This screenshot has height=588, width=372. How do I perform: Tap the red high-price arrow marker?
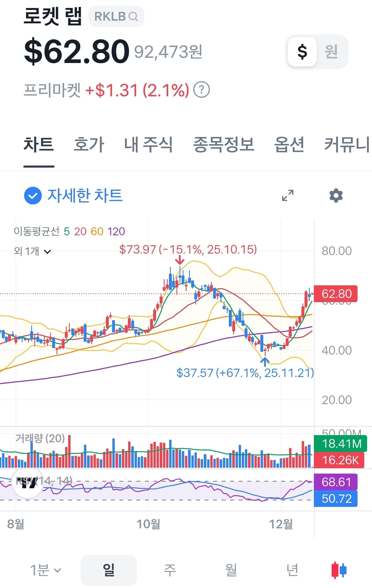tap(180, 260)
